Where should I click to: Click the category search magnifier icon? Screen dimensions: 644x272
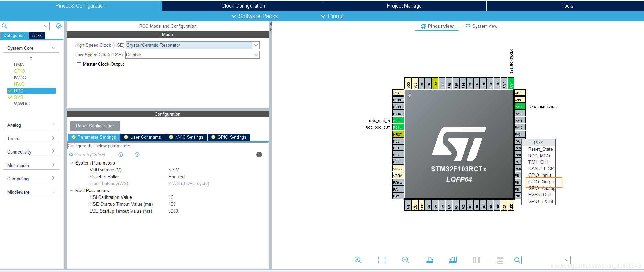coord(4,26)
